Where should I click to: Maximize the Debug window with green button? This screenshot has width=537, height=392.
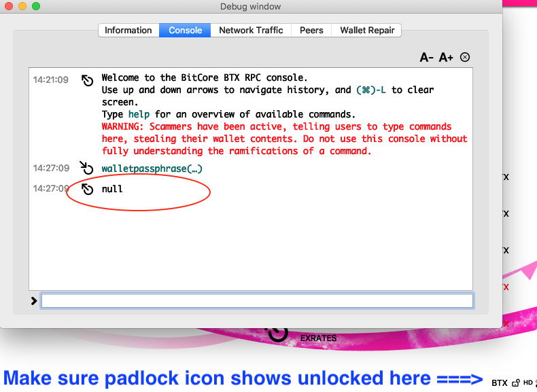pos(36,6)
